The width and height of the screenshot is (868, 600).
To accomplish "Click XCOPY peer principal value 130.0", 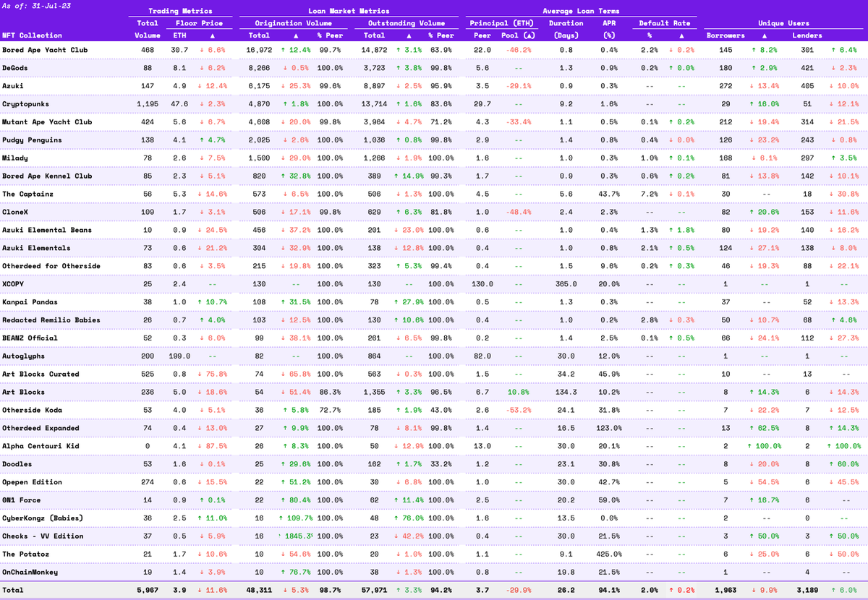I will pos(482,284).
